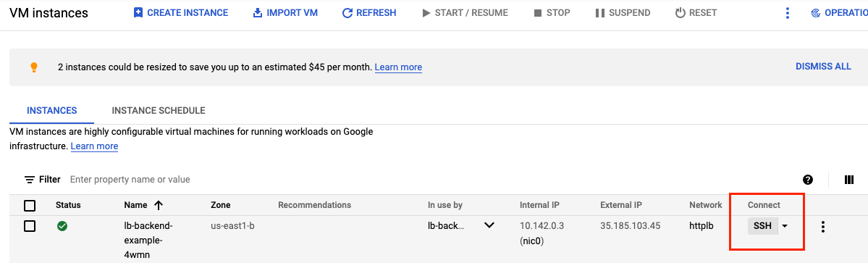Image resolution: width=868 pixels, height=263 pixels.
Task: Open the column display options icon
Action: pyautogui.click(x=849, y=180)
